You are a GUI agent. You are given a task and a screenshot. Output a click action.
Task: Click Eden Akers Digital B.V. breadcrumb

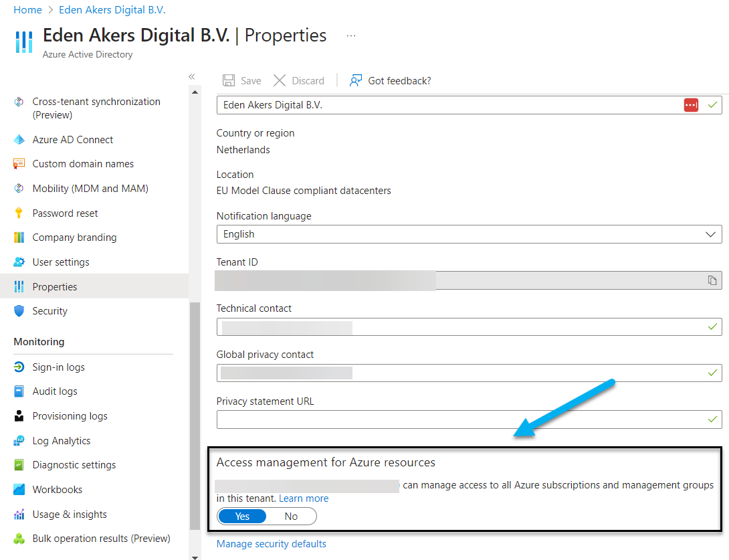112,10
